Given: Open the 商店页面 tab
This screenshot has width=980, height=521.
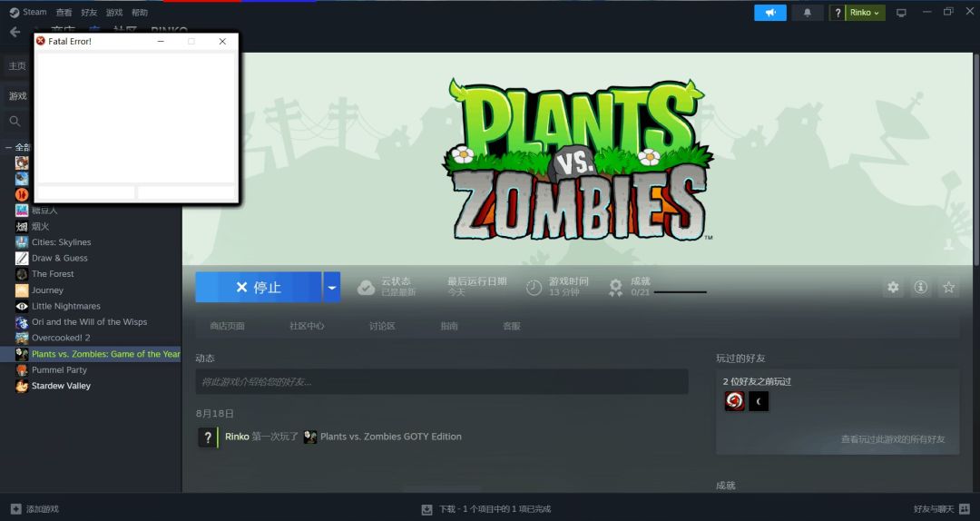Looking at the screenshot, I should [x=228, y=326].
